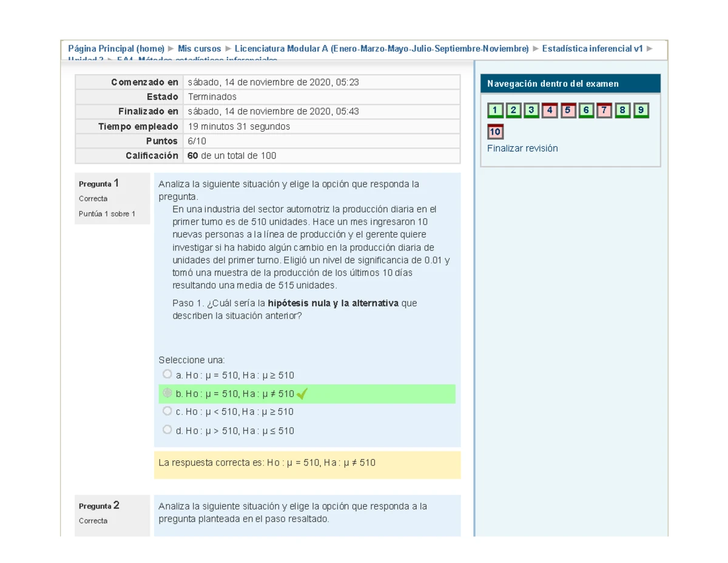The width and height of the screenshot is (728, 563).
Task: Choose radio option c. Ho: μ < 510
Action: [167, 411]
